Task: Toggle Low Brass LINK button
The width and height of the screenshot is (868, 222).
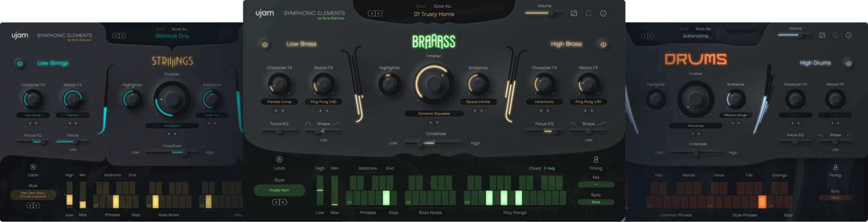Action: tap(323, 140)
